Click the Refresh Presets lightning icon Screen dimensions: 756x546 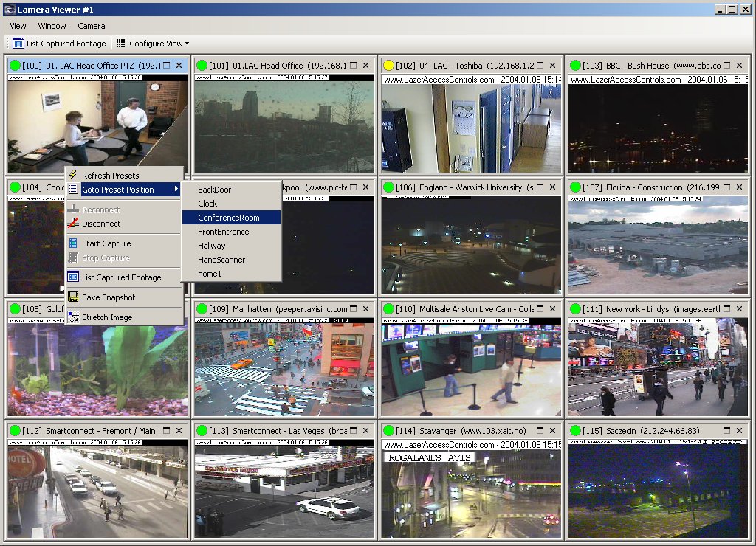click(x=73, y=176)
